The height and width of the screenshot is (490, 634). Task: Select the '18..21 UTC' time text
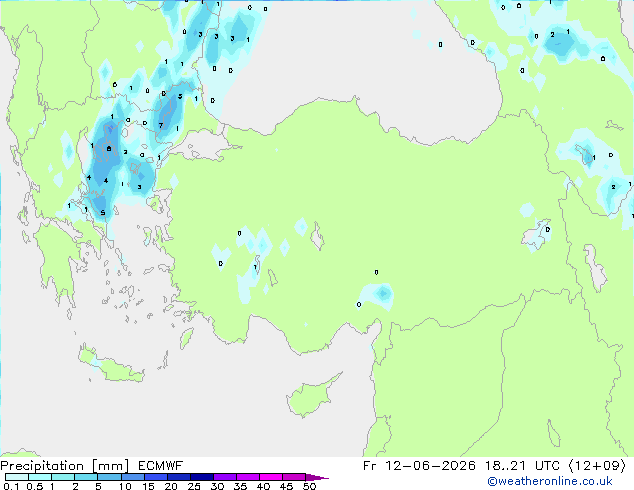pos(522,466)
